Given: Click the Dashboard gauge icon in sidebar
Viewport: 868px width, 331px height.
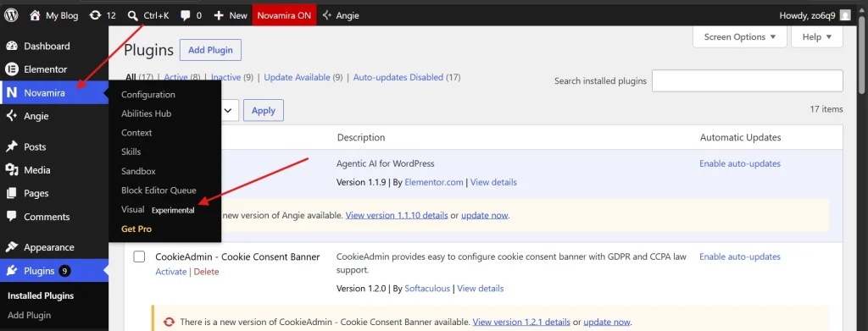Looking at the screenshot, I should pos(12,46).
